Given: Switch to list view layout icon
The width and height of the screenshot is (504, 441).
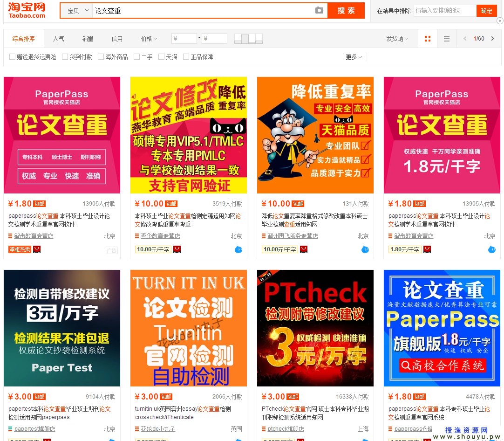Looking at the screenshot, I should [x=446, y=39].
